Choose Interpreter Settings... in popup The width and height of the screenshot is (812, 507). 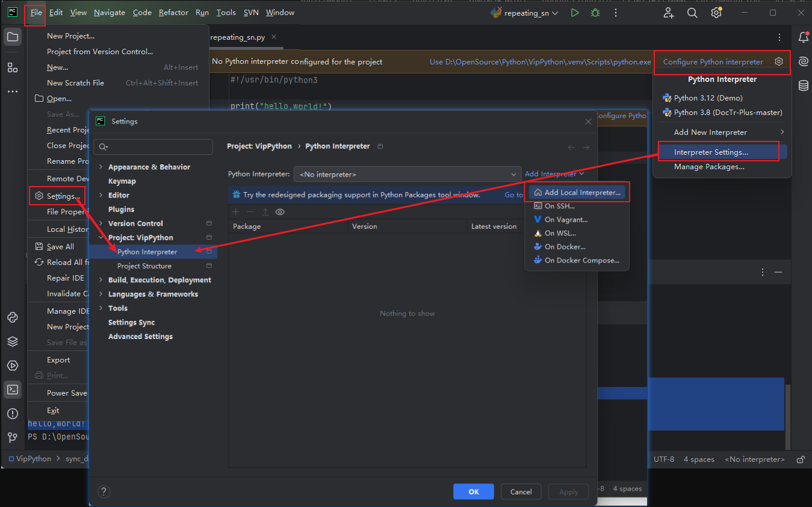[x=711, y=152]
